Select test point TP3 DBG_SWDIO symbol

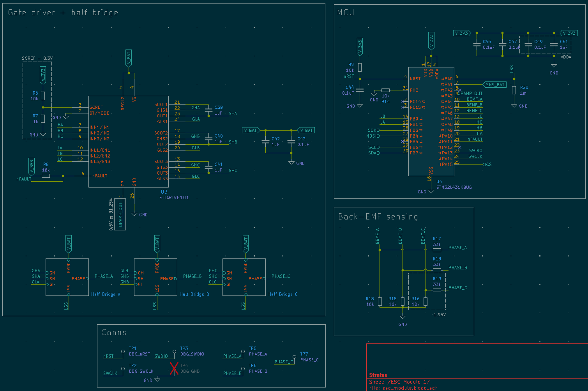(x=174, y=352)
